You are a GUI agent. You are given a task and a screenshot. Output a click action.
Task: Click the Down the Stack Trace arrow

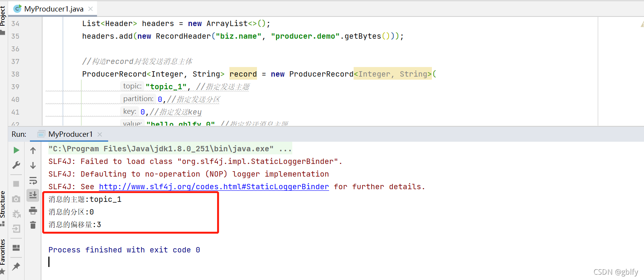pos(33,165)
